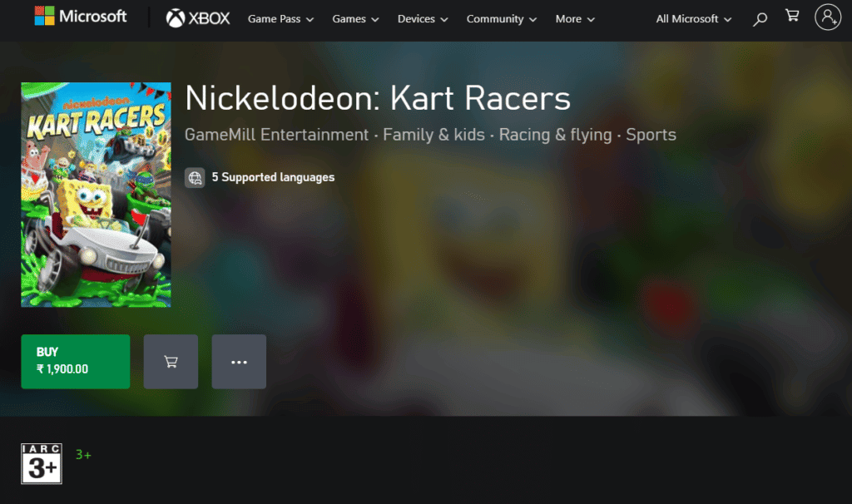Image resolution: width=852 pixels, height=504 pixels.
Task: Click the supported languages globe icon
Action: tap(195, 178)
